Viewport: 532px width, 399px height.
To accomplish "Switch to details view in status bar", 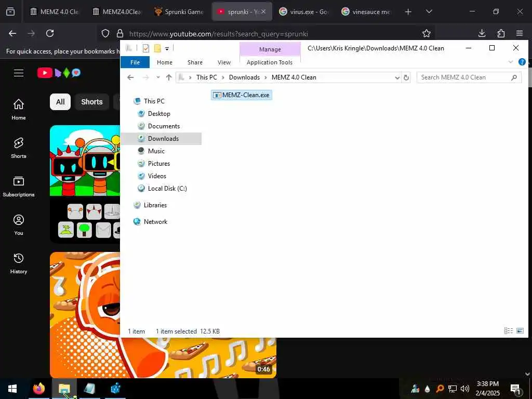I will (508, 330).
